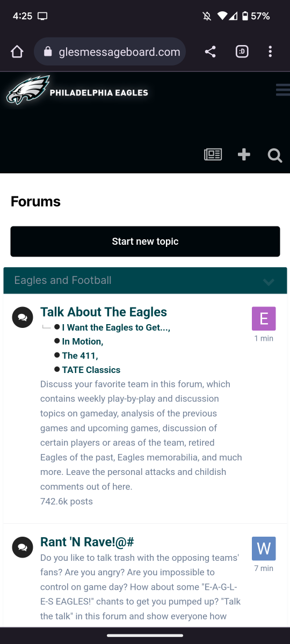Open the TATE Classics subforum
Screen dimensions: 290x644
pos(91,370)
